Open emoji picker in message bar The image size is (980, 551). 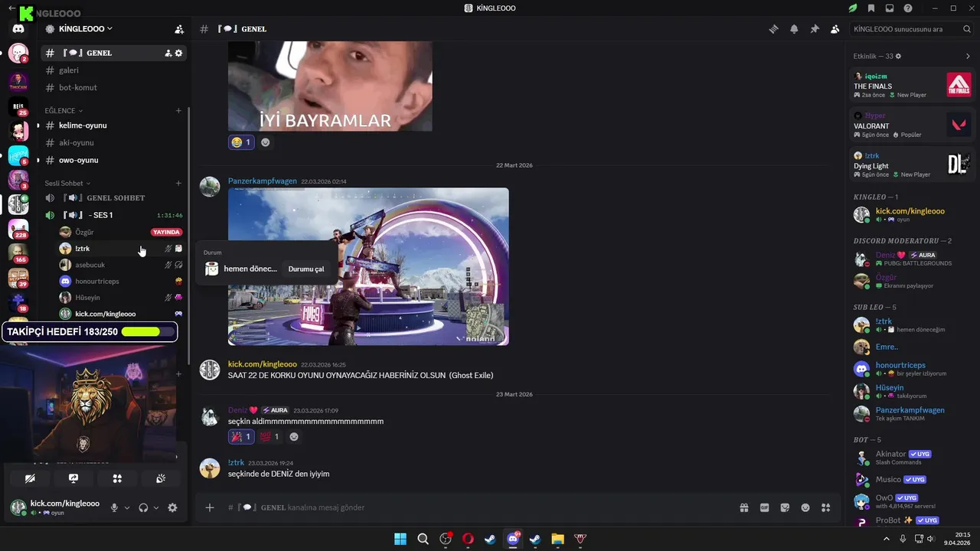805,507
